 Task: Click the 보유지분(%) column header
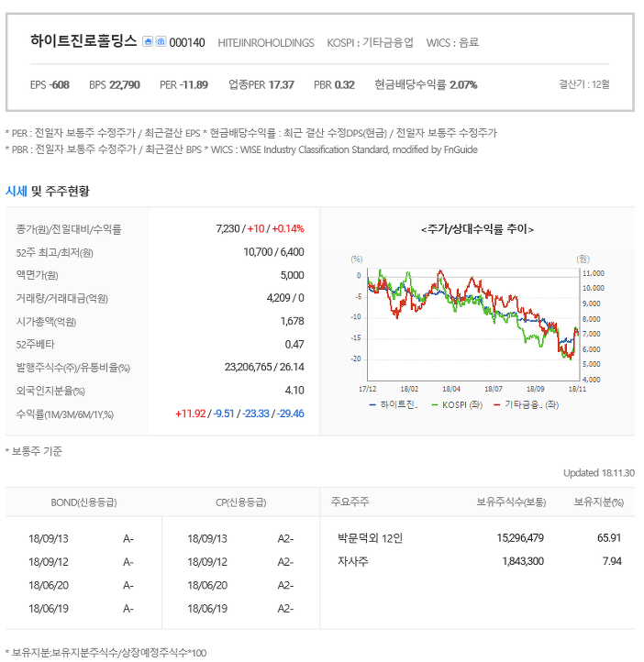598,502
